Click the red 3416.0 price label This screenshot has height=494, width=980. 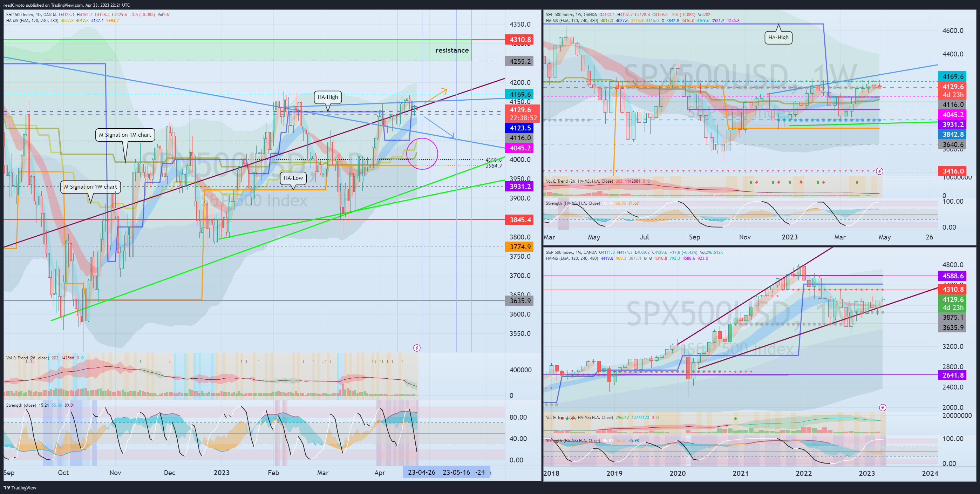[x=953, y=171]
